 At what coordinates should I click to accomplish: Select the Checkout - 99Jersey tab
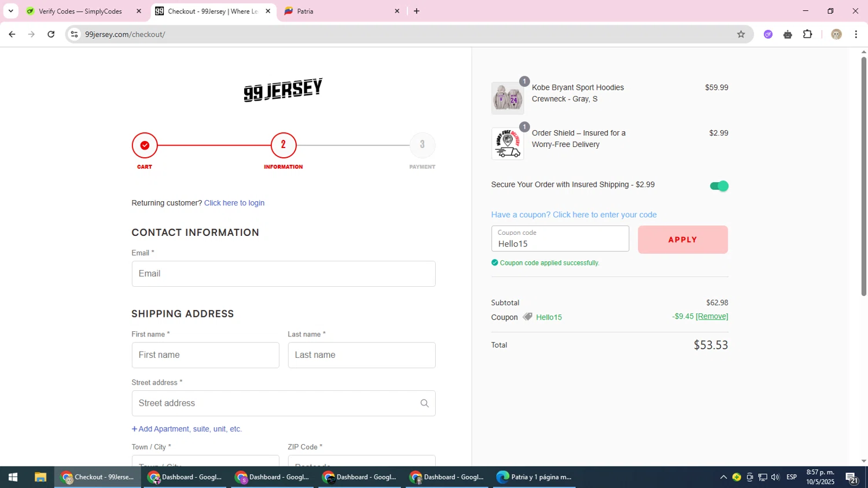tap(212, 11)
